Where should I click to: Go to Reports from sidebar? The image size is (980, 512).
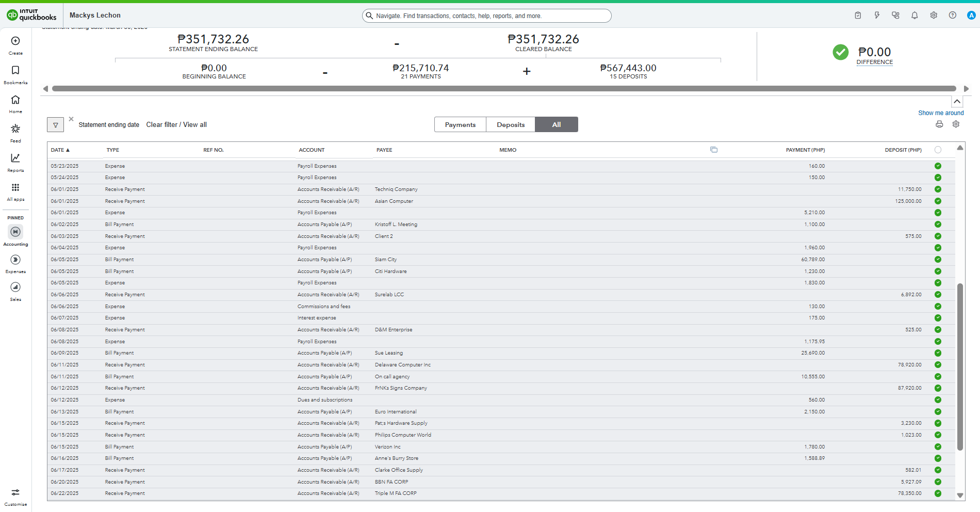click(15, 163)
